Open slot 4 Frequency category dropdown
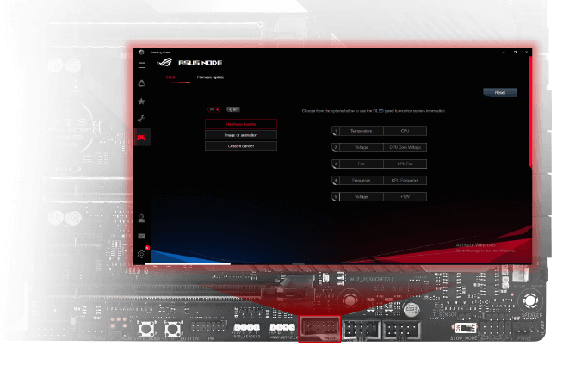588x371 pixels. coord(361,181)
